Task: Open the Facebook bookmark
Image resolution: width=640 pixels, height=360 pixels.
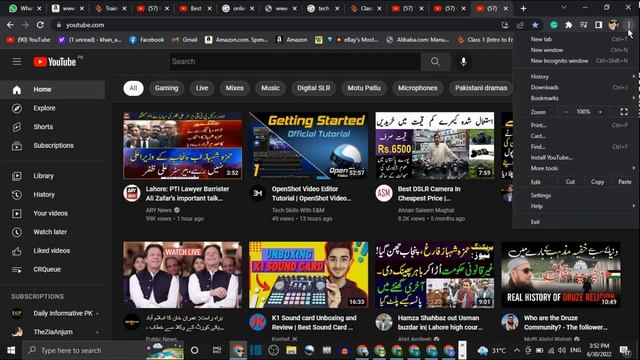Action: 147,40
